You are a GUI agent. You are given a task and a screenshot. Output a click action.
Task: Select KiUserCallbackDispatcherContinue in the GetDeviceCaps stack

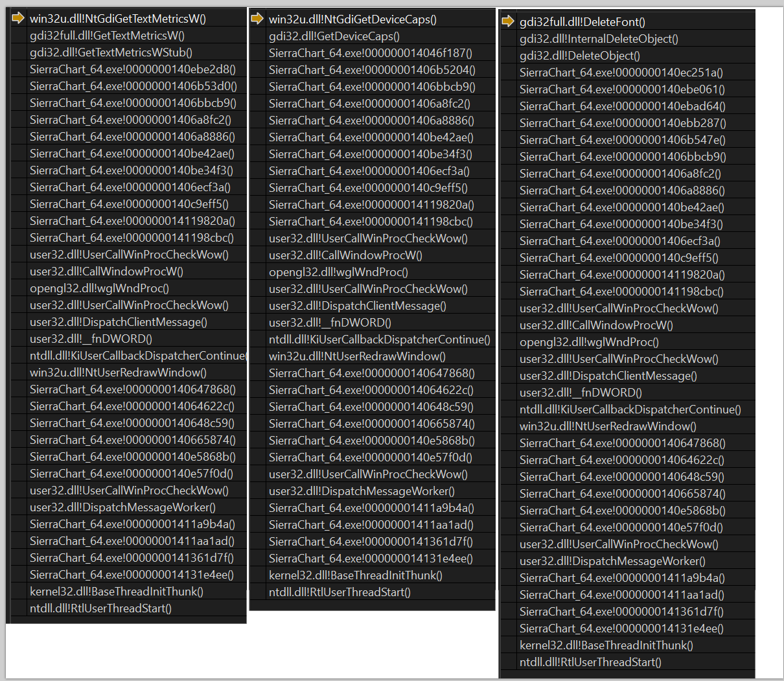coord(380,340)
